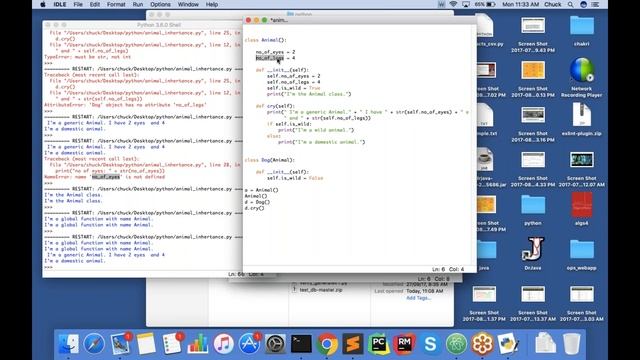The image size is (640, 360).
Task: Click the Mon 11:33 AM clock
Action: [520, 4]
